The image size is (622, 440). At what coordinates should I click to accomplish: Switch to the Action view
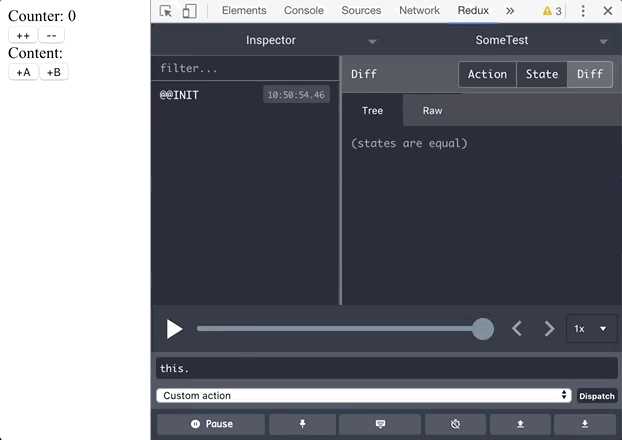(x=487, y=74)
